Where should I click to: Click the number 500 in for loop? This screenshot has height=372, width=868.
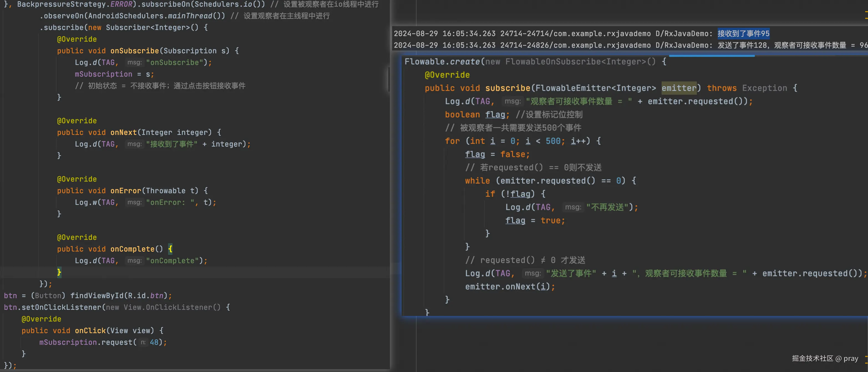click(553, 141)
